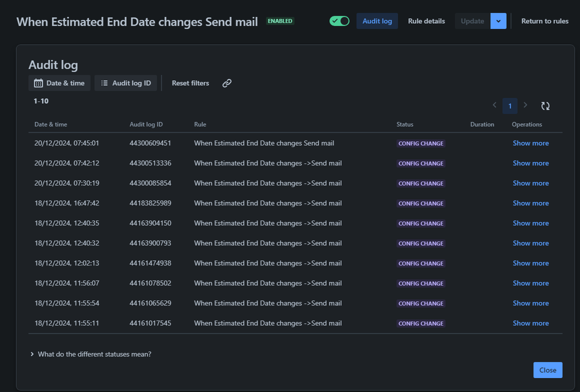
Task: Show more for log 44300609451
Action: pyautogui.click(x=531, y=143)
